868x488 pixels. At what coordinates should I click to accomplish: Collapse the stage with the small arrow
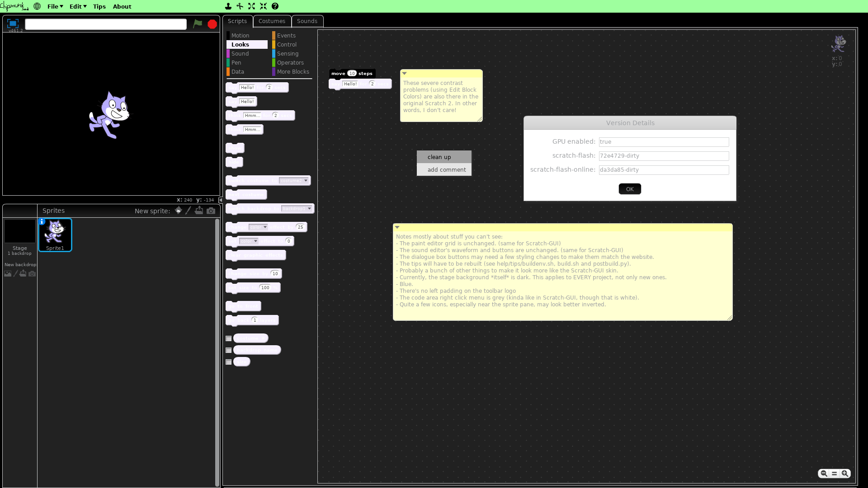221,200
